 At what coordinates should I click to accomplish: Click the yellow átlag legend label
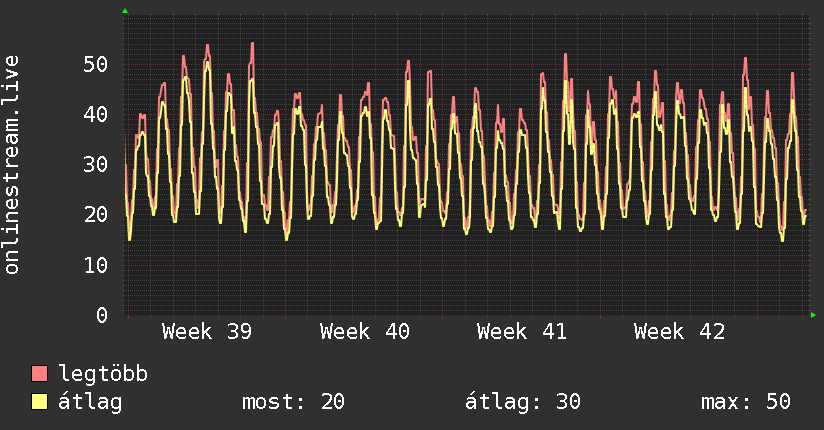point(90,402)
